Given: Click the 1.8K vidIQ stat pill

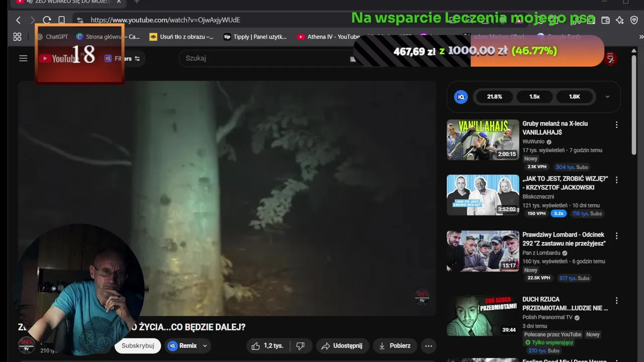Looking at the screenshot, I should pyautogui.click(x=575, y=97).
